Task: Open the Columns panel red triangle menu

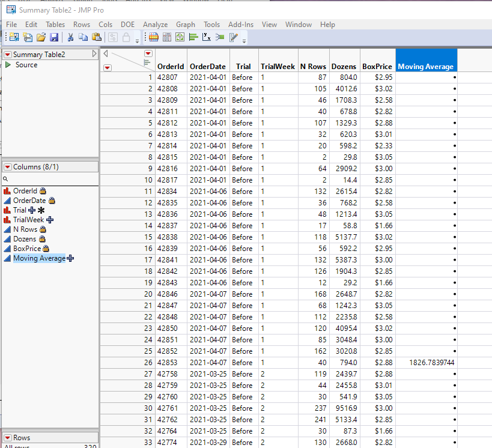Action: (8, 167)
